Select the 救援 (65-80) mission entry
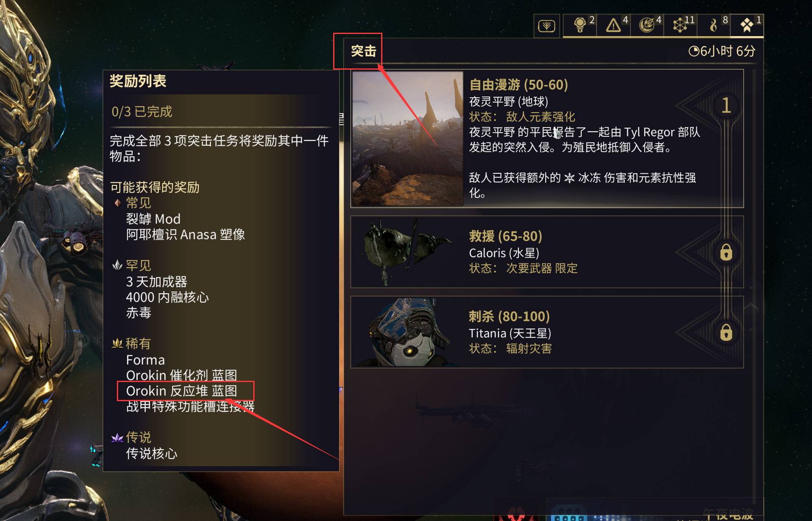This screenshot has height=521, width=812. [547, 252]
